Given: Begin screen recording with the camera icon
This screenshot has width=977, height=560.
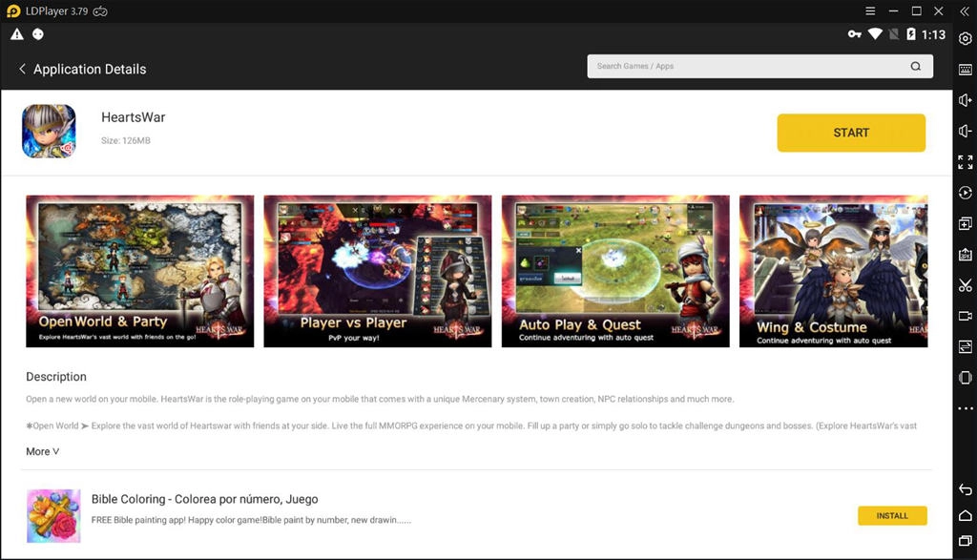Looking at the screenshot, I should (x=965, y=317).
